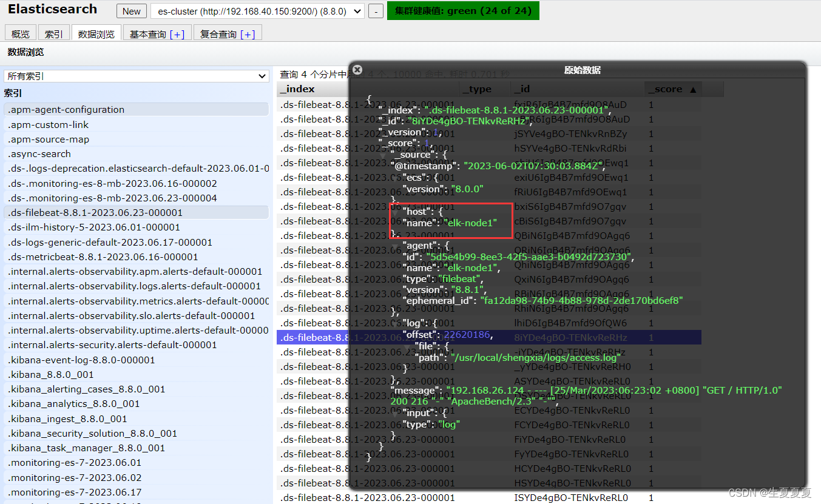Viewport: 821px width, 504px height.
Task: Click the Elasticsearch title heading
Action: pyautogui.click(x=52, y=9)
